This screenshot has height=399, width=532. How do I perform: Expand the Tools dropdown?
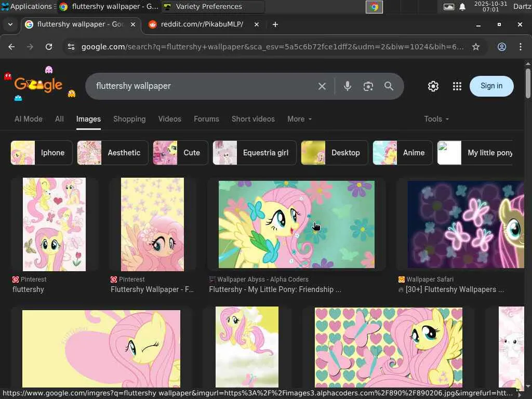(x=436, y=119)
